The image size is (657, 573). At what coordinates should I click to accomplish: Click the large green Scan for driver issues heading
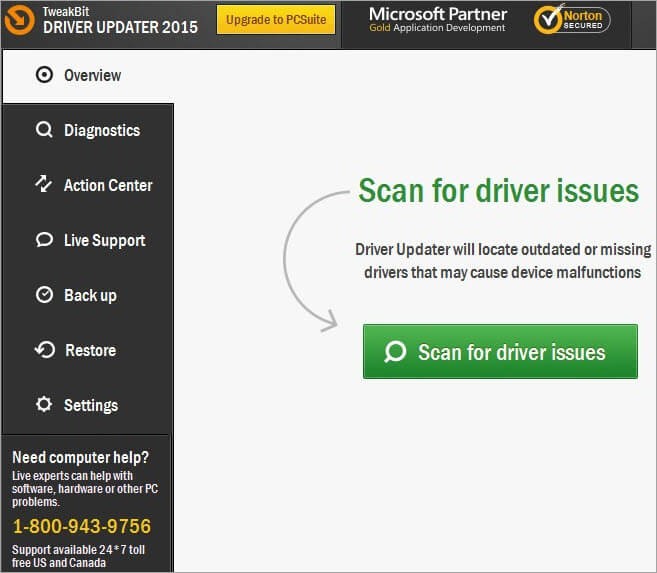click(x=499, y=191)
